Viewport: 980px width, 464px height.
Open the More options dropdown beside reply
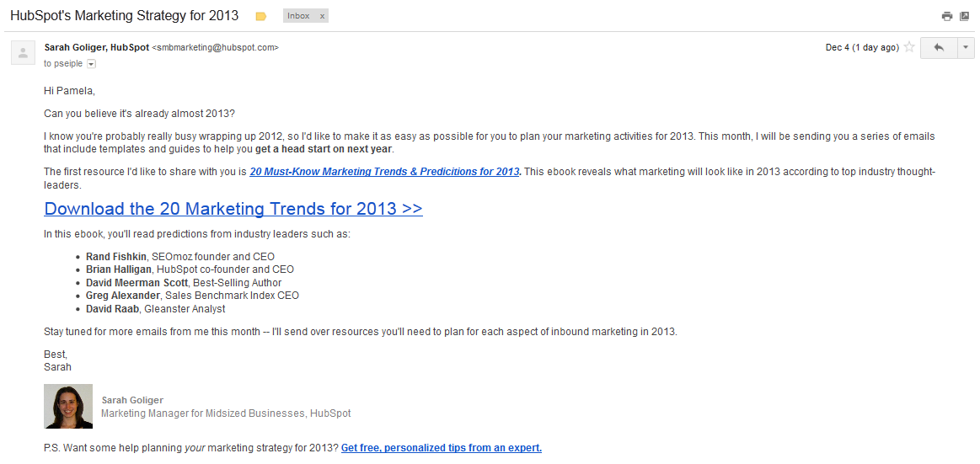966,47
